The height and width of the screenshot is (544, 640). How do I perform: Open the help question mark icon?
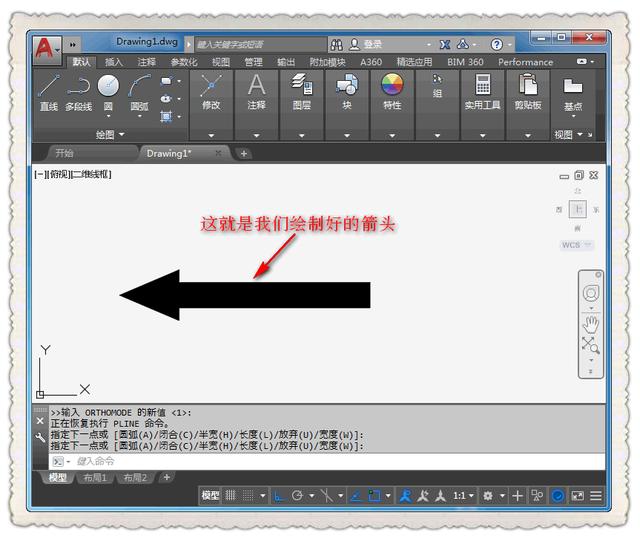pyautogui.click(x=497, y=44)
